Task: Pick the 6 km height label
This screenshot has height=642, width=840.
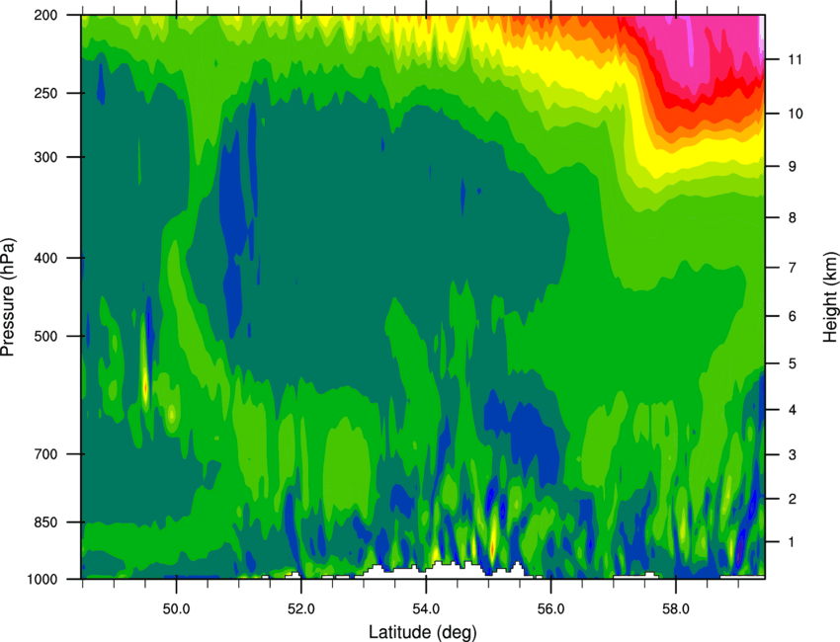Action: (792, 316)
